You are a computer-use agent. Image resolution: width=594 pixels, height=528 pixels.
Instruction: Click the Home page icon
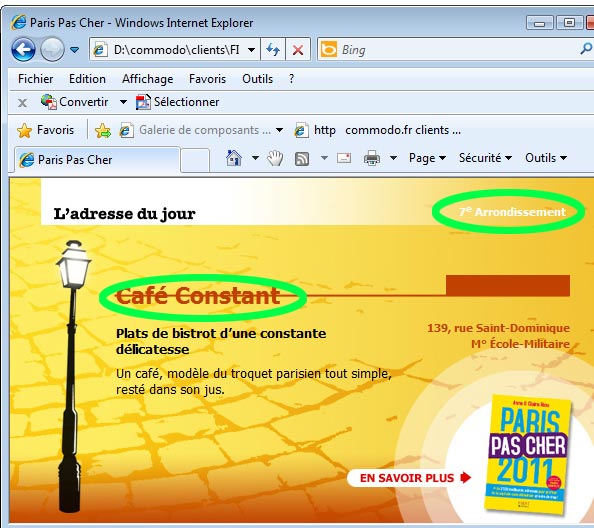click(234, 158)
